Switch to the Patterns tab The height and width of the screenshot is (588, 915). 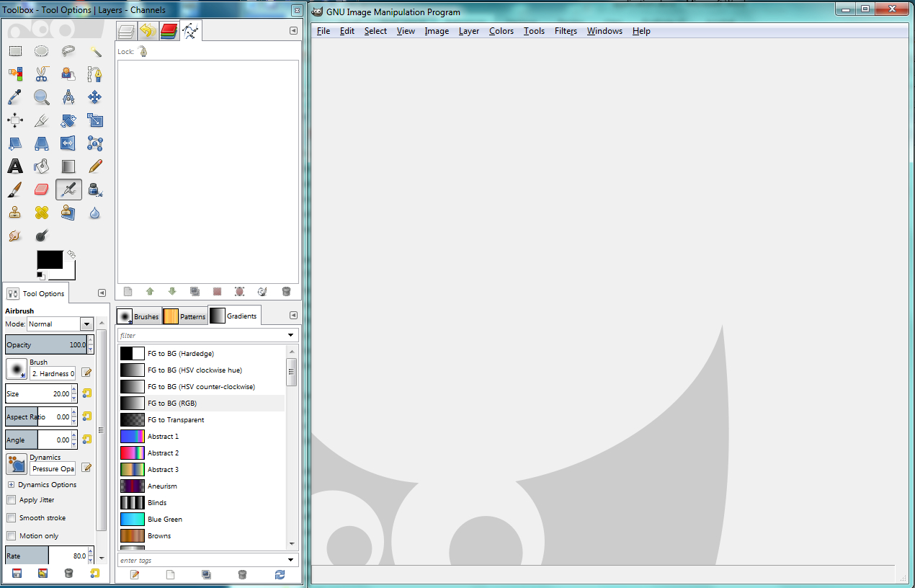pyautogui.click(x=184, y=316)
